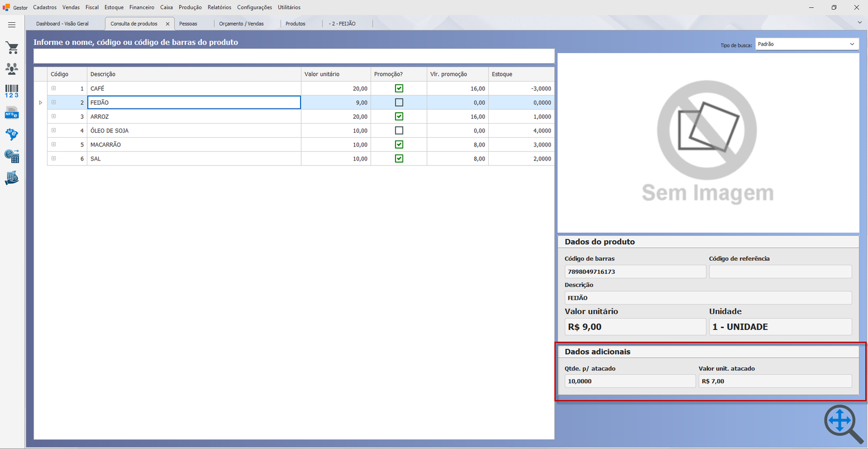The height and width of the screenshot is (449, 868).
Task: Open the money calculator sidebar icon
Action: (12, 156)
